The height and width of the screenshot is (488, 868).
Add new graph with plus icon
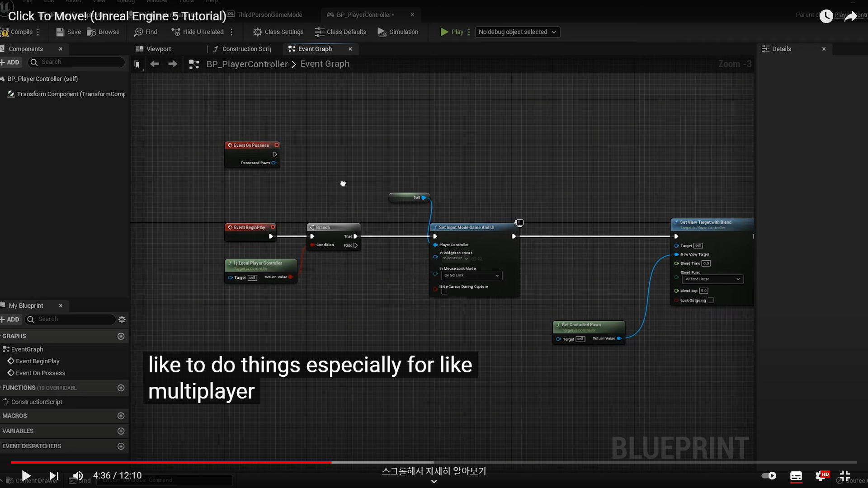click(121, 336)
